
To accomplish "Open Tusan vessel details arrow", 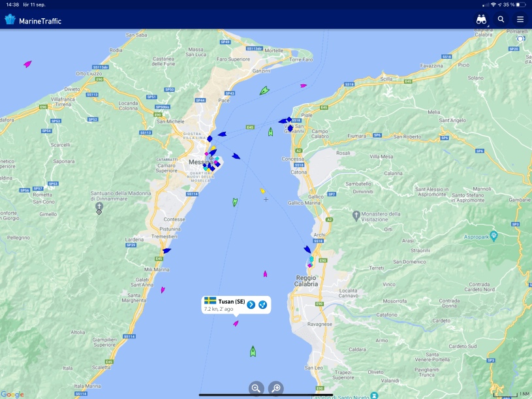I will coord(251,304).
